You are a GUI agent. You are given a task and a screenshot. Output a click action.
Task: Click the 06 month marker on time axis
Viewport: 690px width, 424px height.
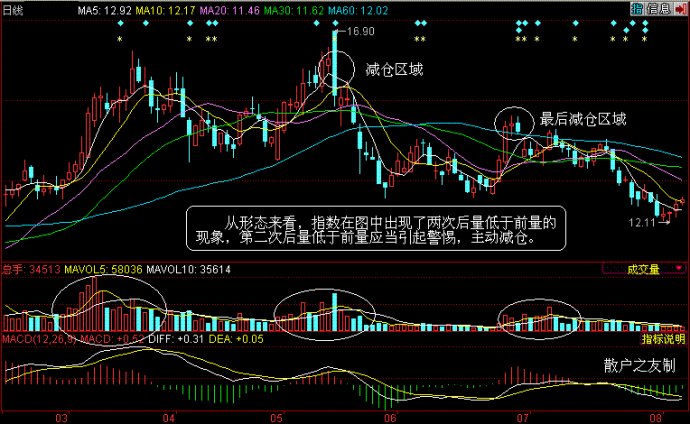(x=390, y=418)
